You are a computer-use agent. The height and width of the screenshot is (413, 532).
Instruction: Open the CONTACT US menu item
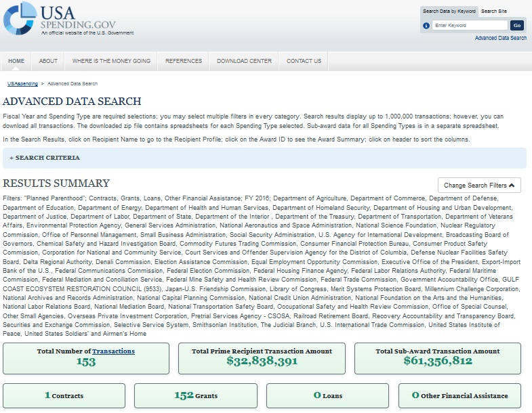(304, 61)
